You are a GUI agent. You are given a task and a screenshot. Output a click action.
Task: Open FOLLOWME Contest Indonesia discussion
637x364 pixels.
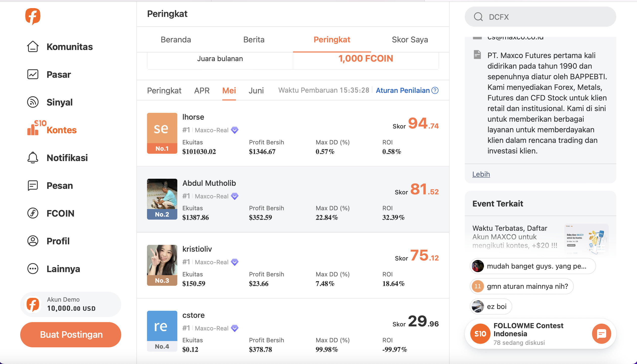(x=541, y=334)
